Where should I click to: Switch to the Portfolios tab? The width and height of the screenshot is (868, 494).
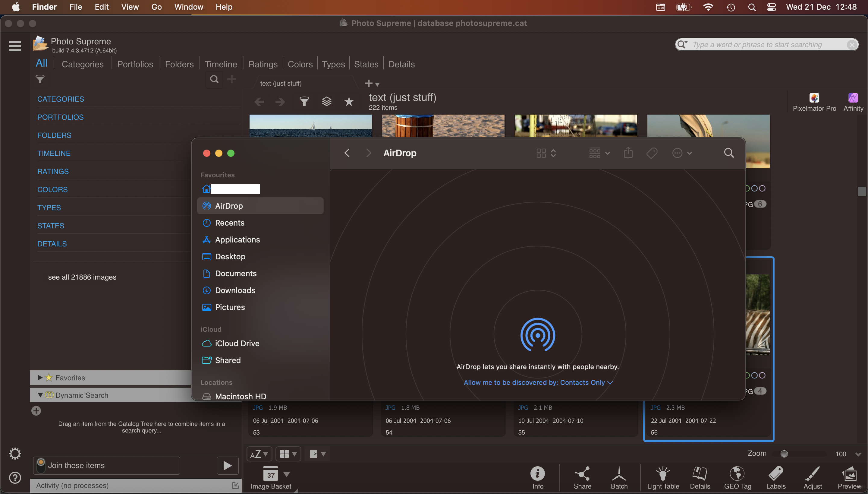coord(135,64)
